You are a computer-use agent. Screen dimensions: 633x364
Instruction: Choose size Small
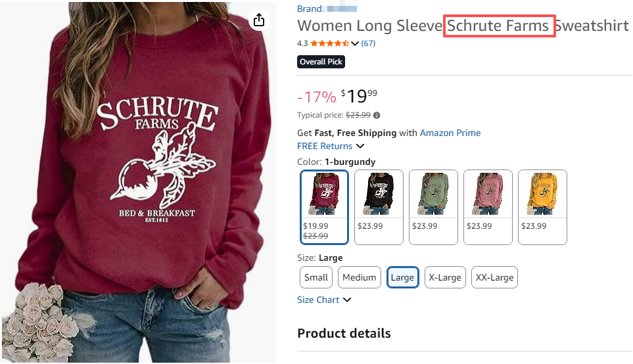(316, 277)
